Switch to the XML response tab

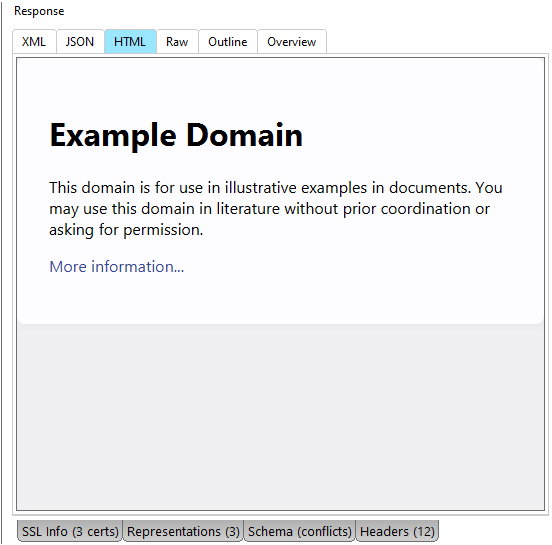34,42
